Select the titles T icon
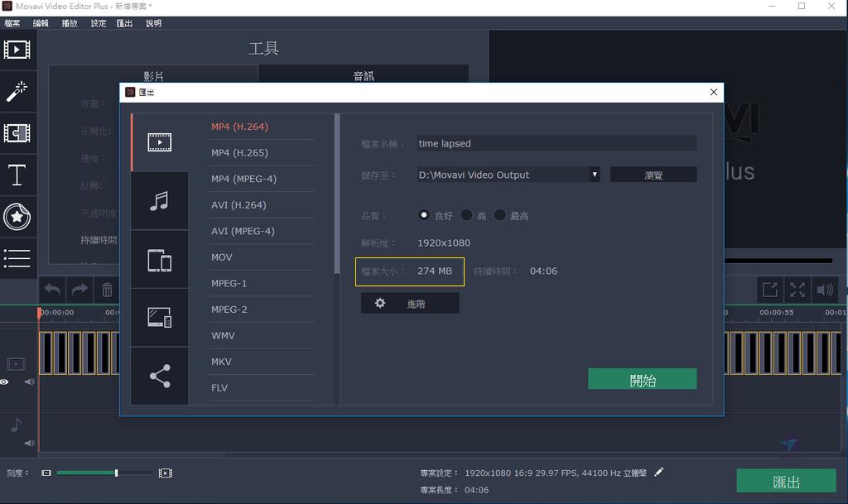This screenshot has height=504, width=848. [x=17, y=175]
